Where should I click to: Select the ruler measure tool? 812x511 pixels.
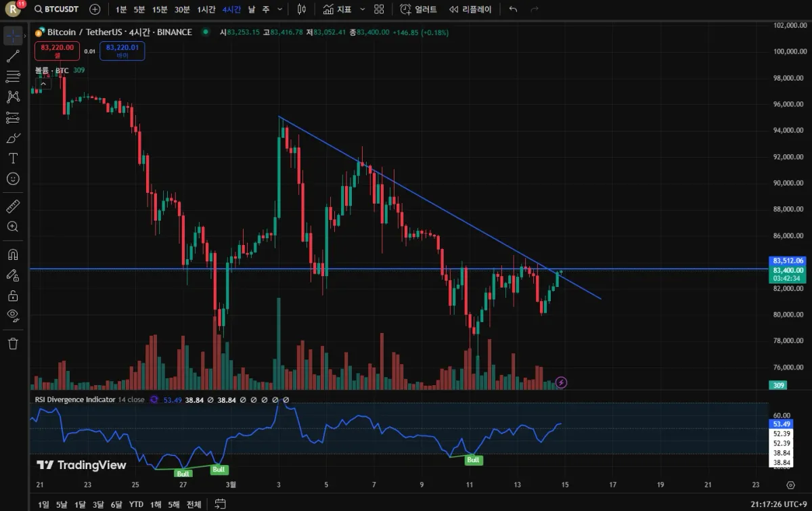13,206
